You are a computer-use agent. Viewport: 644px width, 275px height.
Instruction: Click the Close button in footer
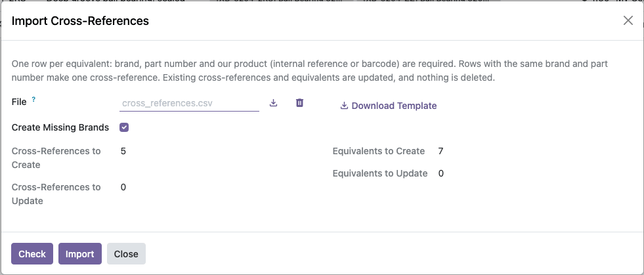126,253
